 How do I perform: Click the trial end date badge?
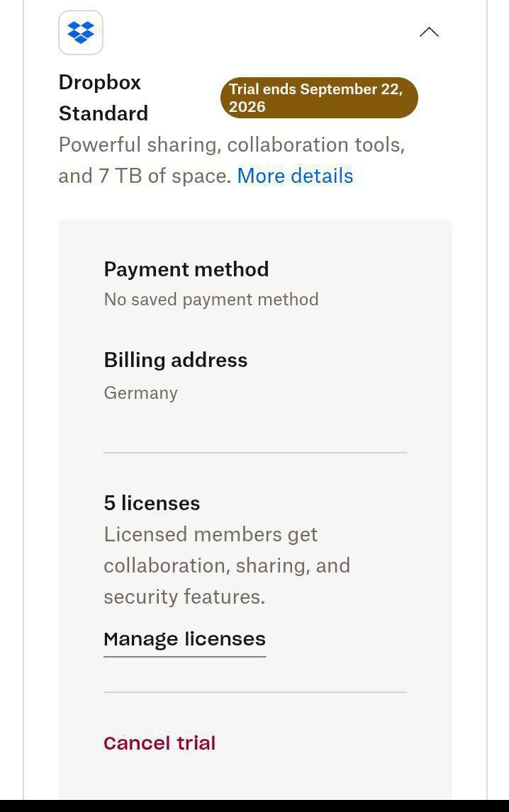pos(319,98)
